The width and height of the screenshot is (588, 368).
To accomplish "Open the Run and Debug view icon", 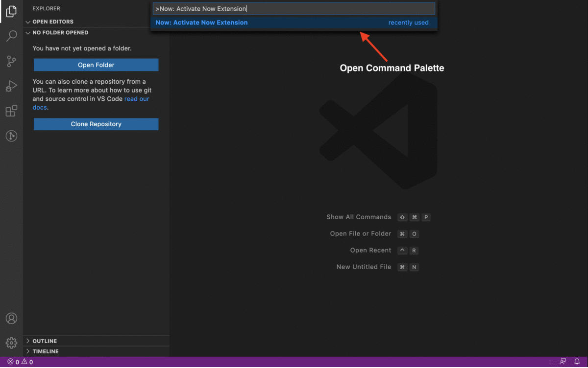I will click(11, 86).
